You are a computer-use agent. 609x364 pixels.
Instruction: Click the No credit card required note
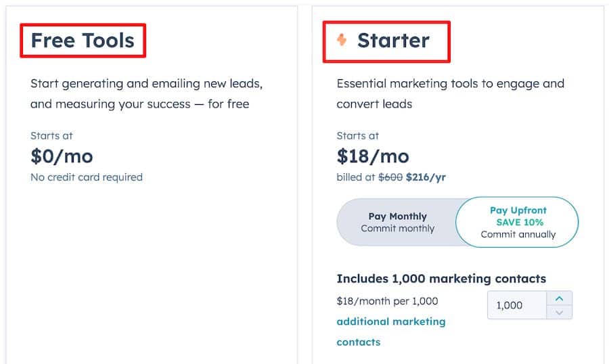coord(87,177)
